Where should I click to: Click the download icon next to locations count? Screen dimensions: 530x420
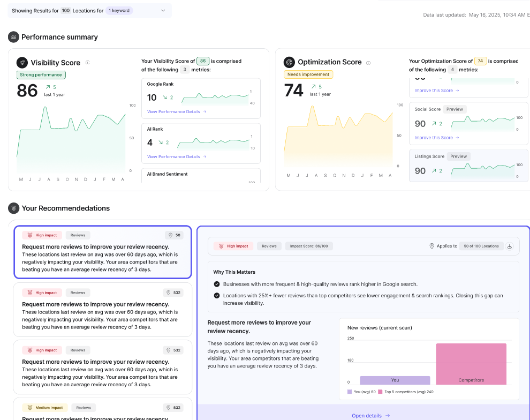click(x=510, y=246)
